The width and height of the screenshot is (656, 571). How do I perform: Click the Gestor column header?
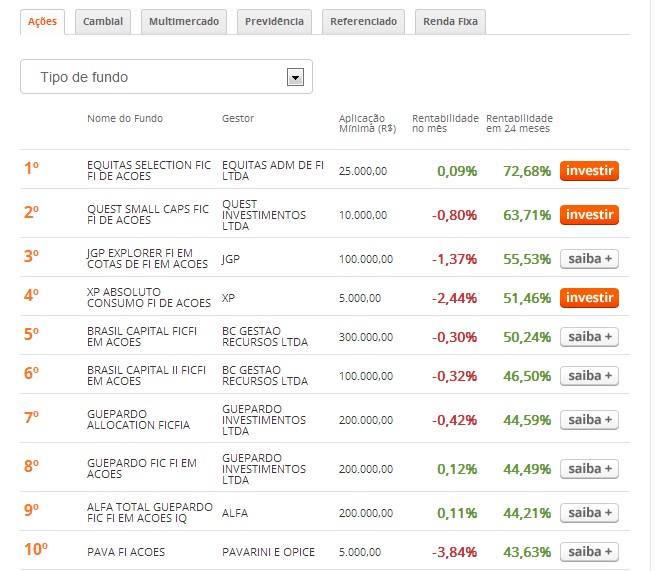pos(238,118)
